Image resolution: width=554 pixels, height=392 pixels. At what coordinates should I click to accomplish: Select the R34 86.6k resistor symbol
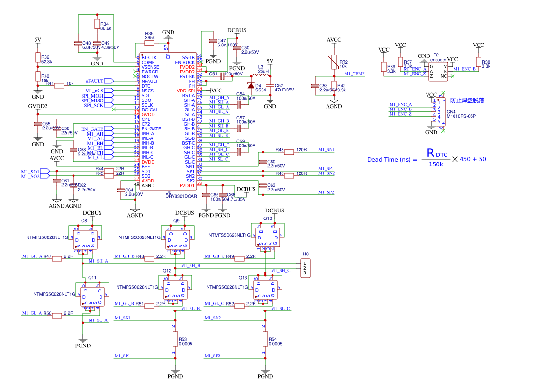click(x=97, y=24)
